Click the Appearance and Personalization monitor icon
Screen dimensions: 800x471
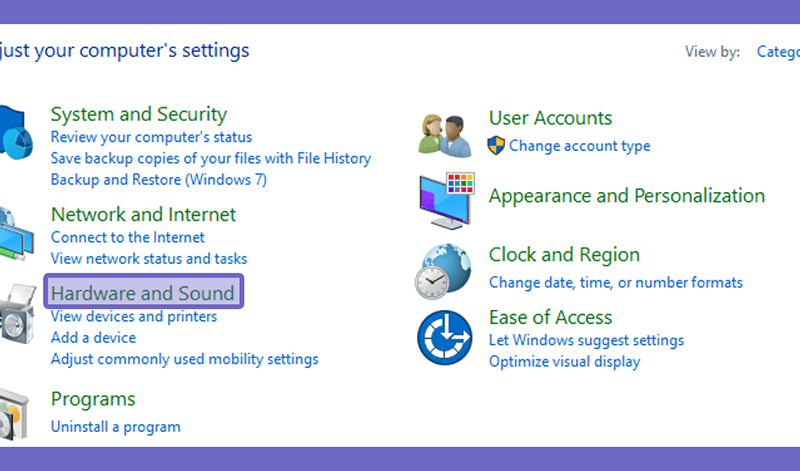click(x=447, y=201)
